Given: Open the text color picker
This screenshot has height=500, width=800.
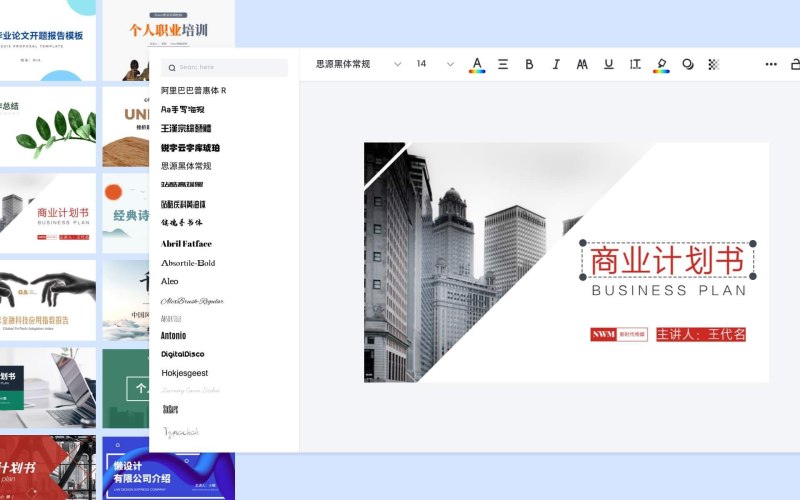Looking at the screenshot, I should click(x=477, y=65).
